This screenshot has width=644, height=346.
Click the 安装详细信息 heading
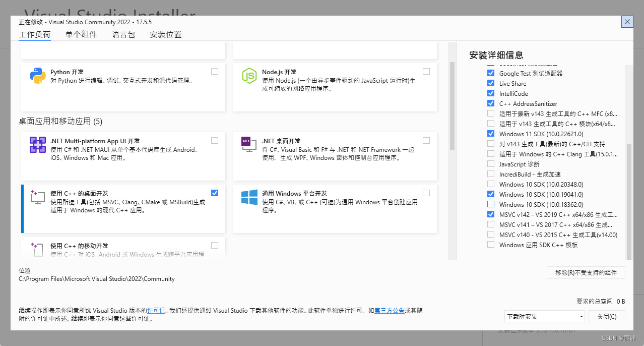pos(496,55)
